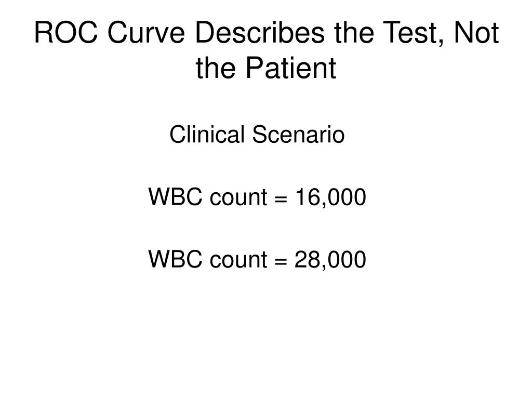This screenshot has height=399, width=532.
Task: Click the WBC count = 16,000 line
Action: 257,197
